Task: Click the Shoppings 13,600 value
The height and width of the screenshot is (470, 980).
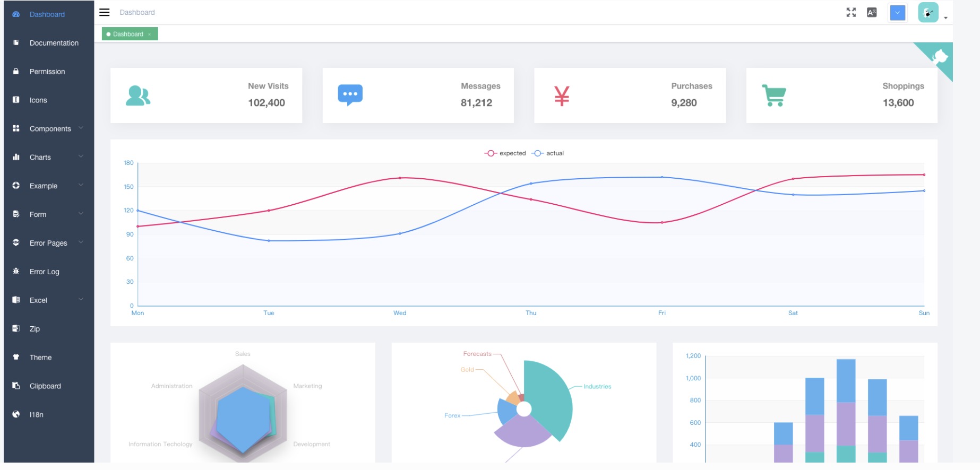Action: (x=898, y=103)
